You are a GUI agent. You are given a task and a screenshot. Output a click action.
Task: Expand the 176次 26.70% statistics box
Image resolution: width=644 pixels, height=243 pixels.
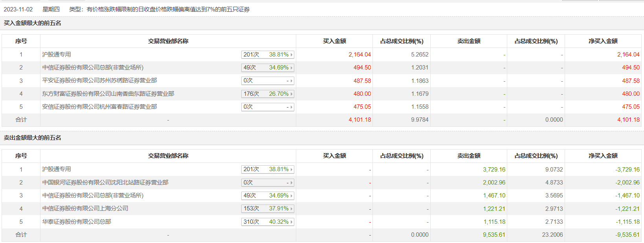(268, 94)
